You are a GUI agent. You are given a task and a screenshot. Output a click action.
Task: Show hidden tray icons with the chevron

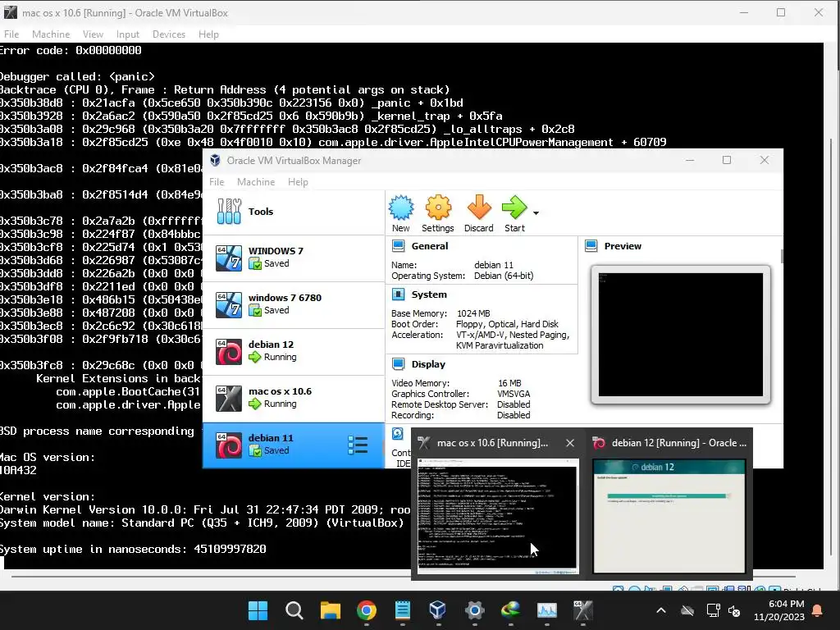(661, 610)
